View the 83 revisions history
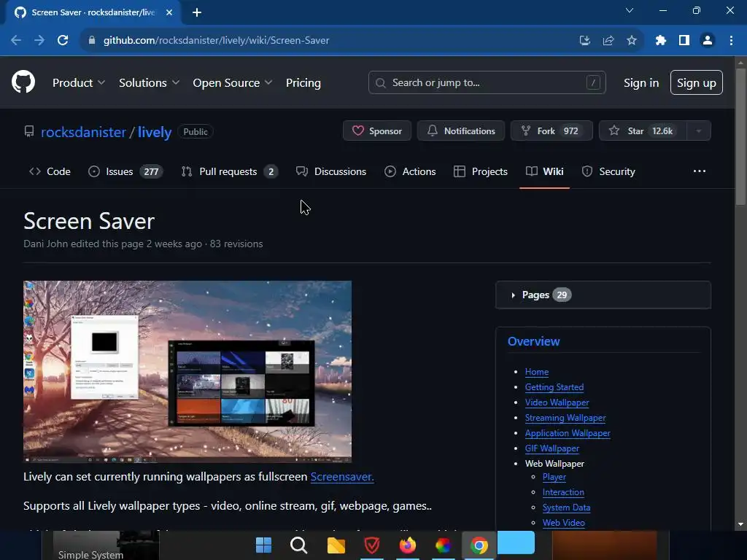The height and width of the screenshot is (560, 747). tap(236, 244)
